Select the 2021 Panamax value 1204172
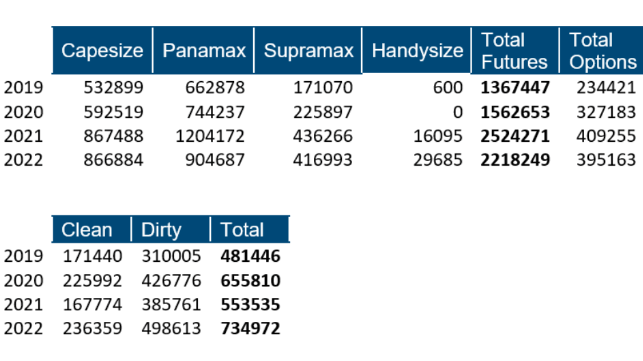Image resolution: width=643 pixels, height=361 pixels. coord(210,136)
